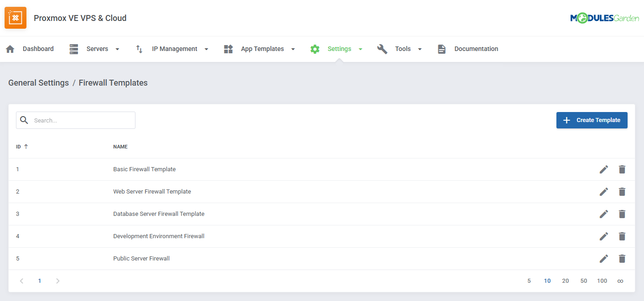Click the magnifier icon in the search box
The width and height of the screenshot is (644, 301).
(x=24, y=120)
